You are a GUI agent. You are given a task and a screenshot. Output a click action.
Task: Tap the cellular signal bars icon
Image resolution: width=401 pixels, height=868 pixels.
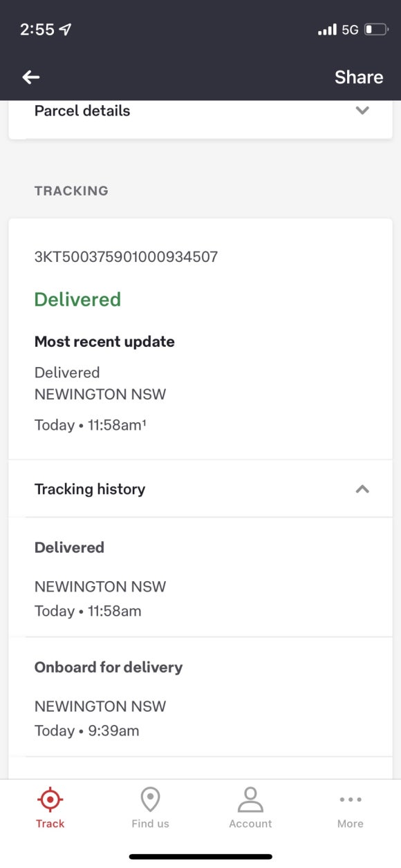[327, 30]
